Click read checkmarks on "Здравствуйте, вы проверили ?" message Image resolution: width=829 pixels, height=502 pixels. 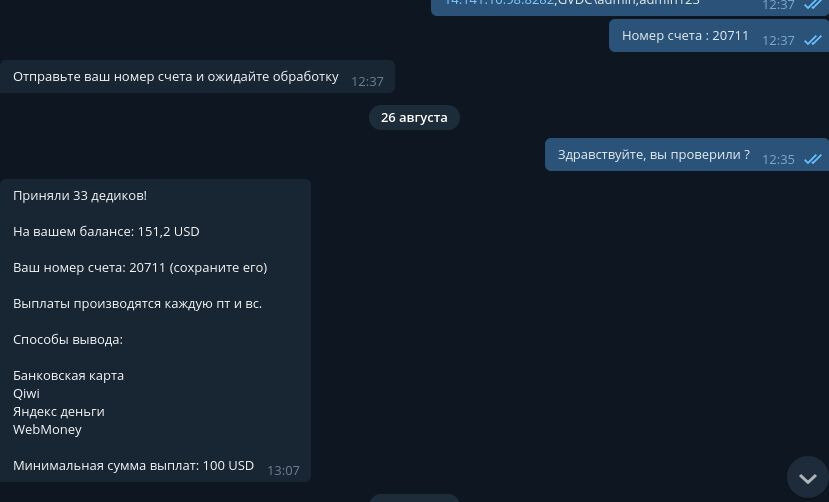coord(813,159)
